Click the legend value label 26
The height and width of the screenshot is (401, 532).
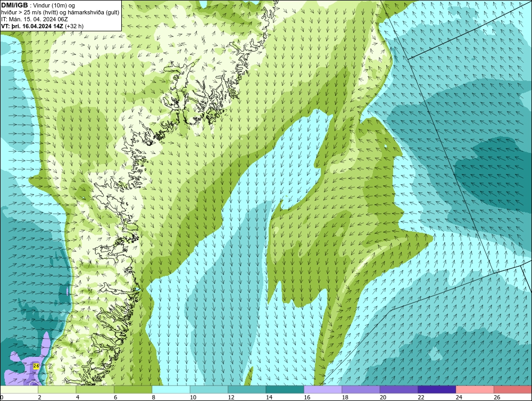(497, 397)
